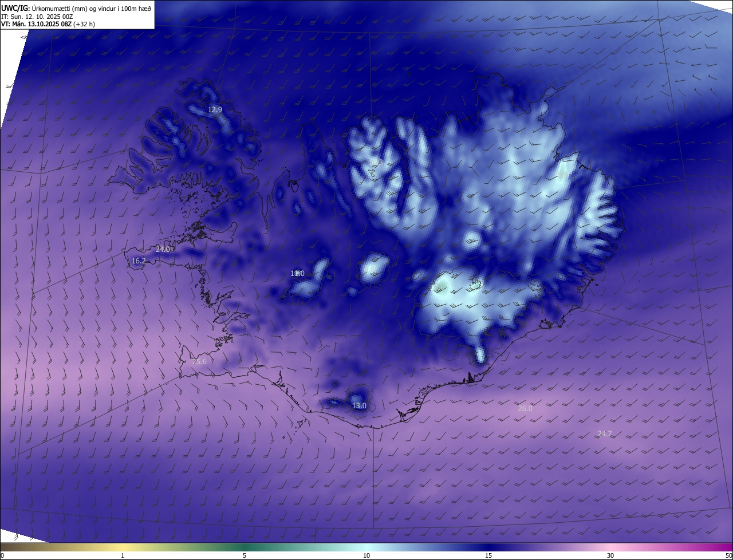Click the '10' tick label on the color scale
733x560 pixels.
[366, 555]
